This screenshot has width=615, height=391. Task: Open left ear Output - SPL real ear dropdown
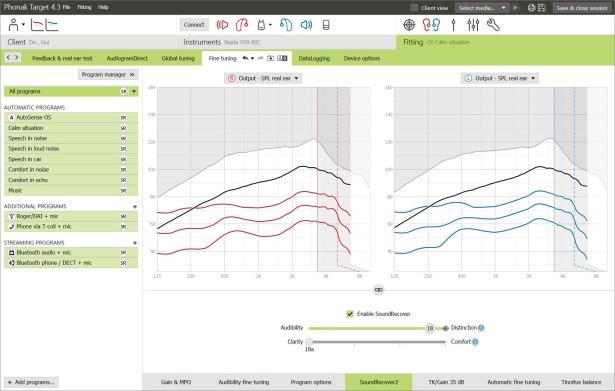[500, 78]
